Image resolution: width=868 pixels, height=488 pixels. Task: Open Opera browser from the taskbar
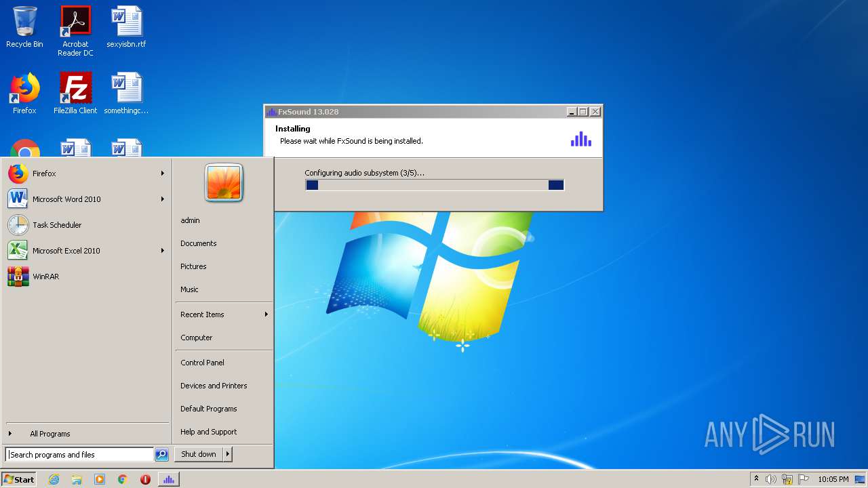coord(145,479)
